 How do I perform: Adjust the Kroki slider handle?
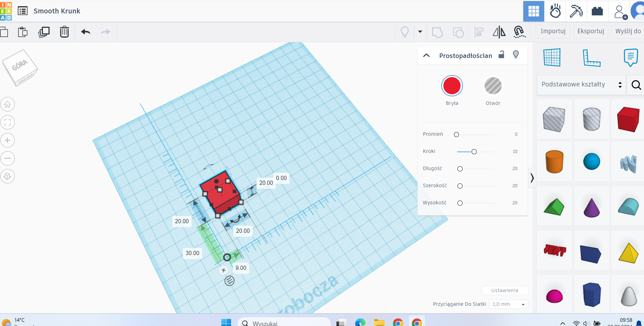click(474, 152)
